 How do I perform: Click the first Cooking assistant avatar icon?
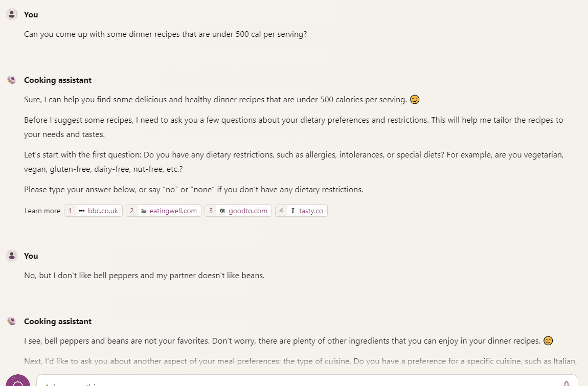click(x=12, y=80)
